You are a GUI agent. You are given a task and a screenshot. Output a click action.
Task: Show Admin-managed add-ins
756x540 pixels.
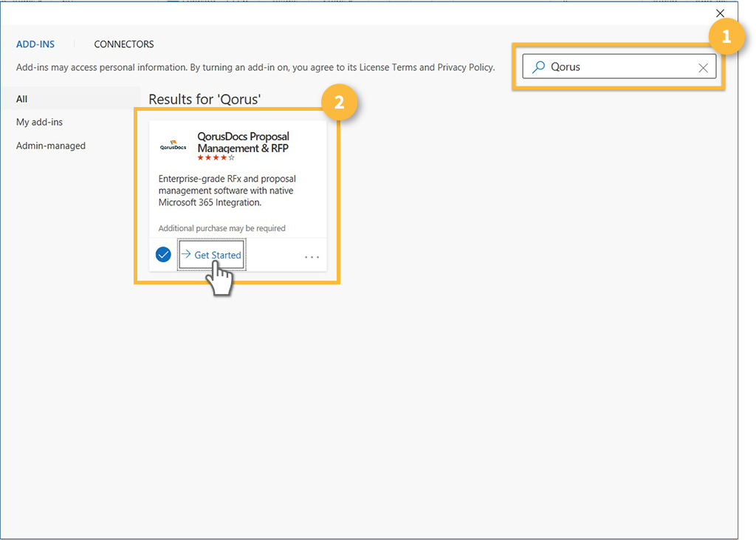click(51, 146)
